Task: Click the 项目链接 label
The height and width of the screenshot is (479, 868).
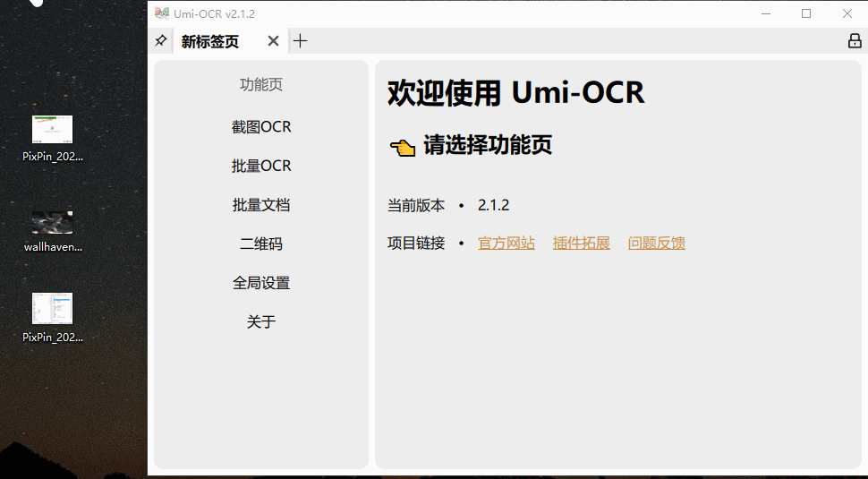Action: 416,244
